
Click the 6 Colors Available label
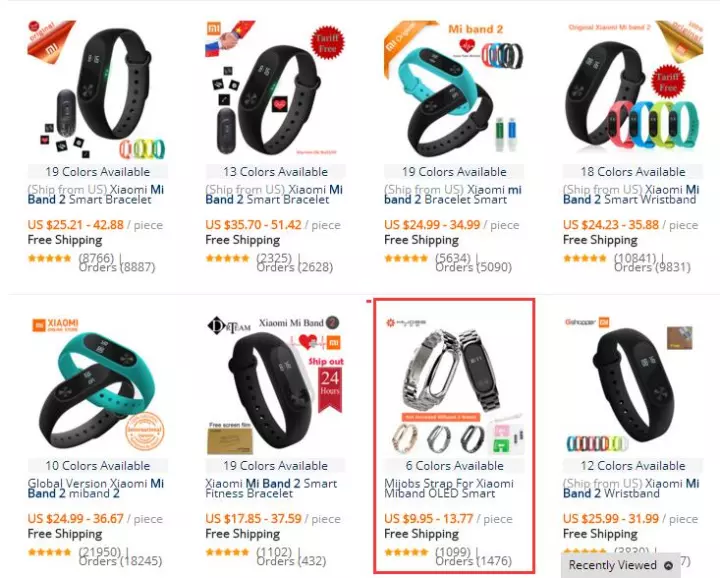tap(455, 466)
